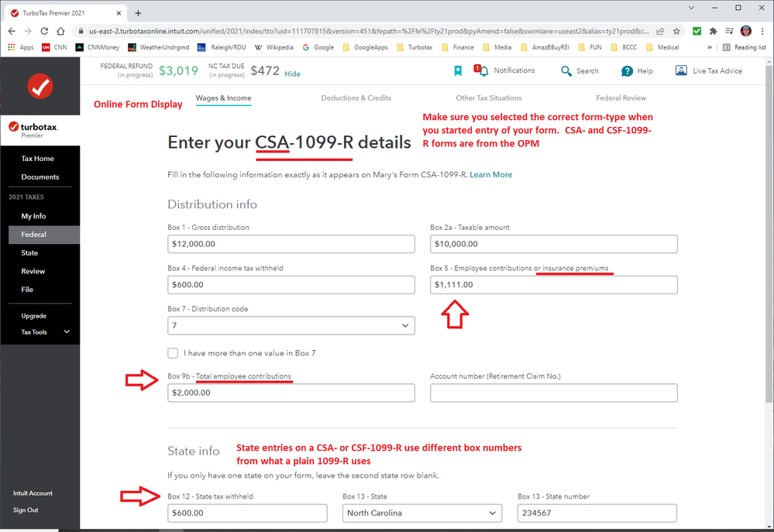Image resolution: width=774 pixels, height=532 pixels.
Task: Open the Apps grid bookmark
Action: click(x=20, y=47)
